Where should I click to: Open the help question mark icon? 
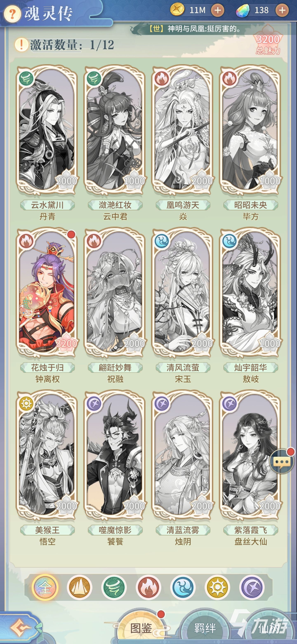tap(12, 14)
